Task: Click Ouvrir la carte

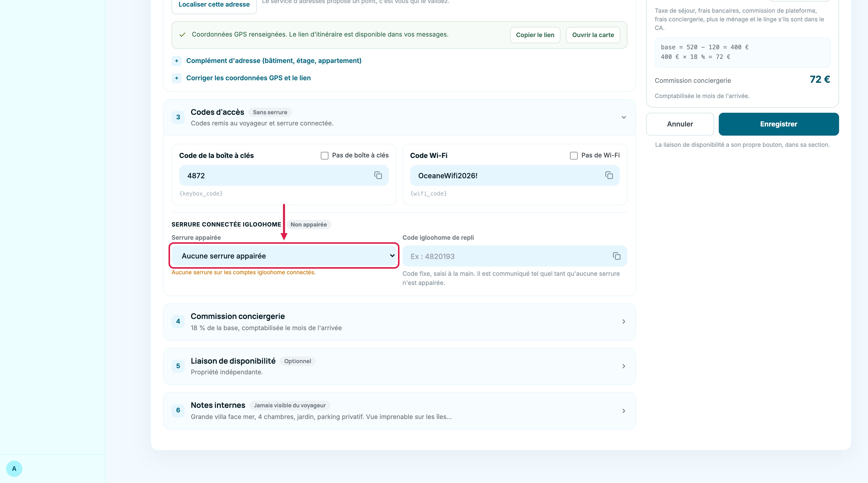Action: (x=593, y=35)
